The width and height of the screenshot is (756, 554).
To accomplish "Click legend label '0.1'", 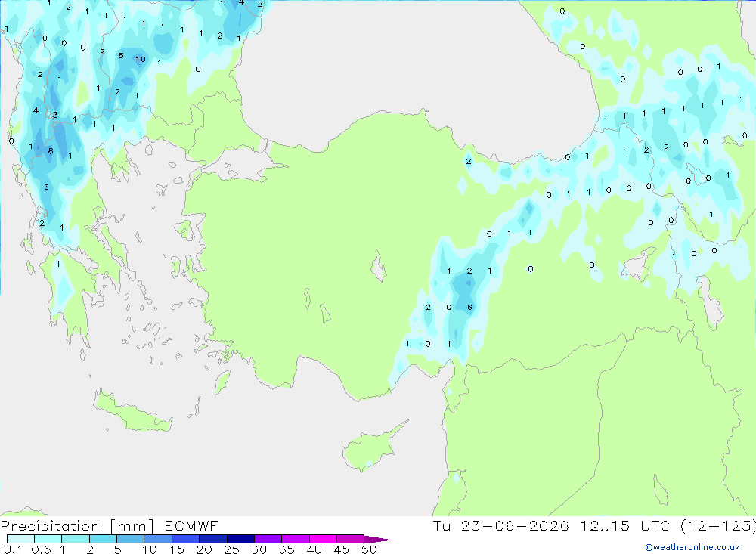I will coord(13,549).
